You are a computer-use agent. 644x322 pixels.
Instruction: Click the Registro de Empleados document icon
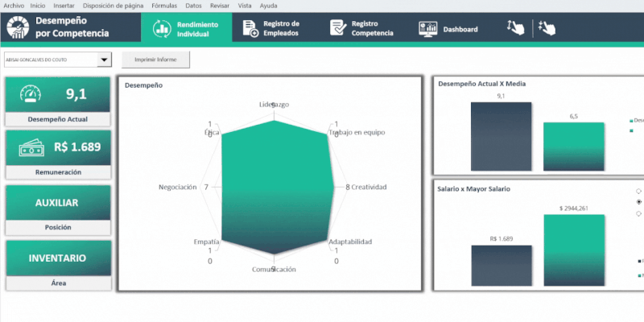(250, 29)
